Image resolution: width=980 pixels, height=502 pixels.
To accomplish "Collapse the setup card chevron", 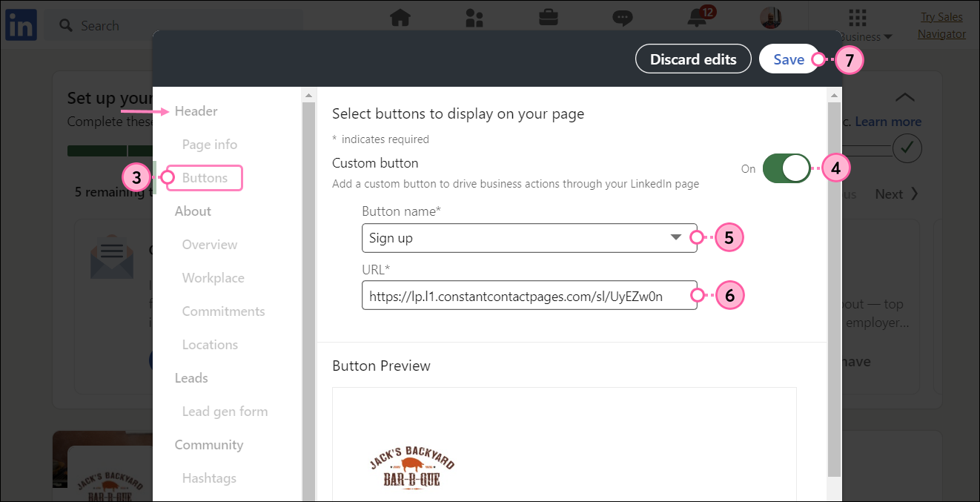I will [905, 97].
